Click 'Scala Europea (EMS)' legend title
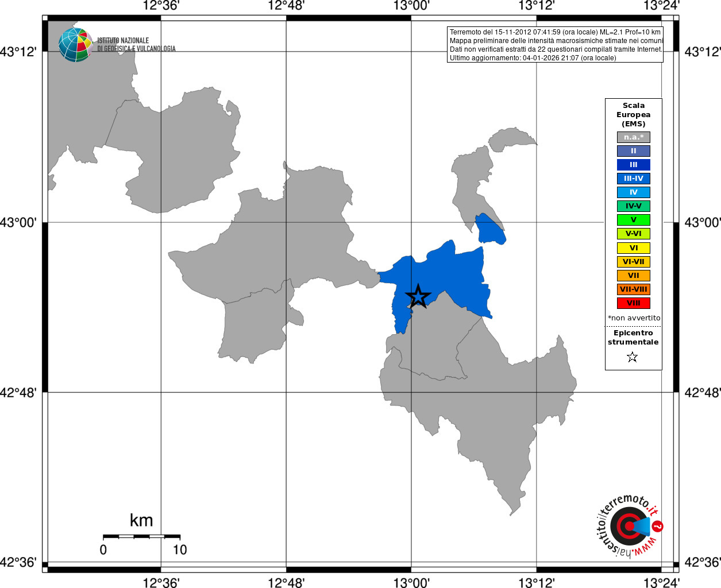 coord(634,115)
